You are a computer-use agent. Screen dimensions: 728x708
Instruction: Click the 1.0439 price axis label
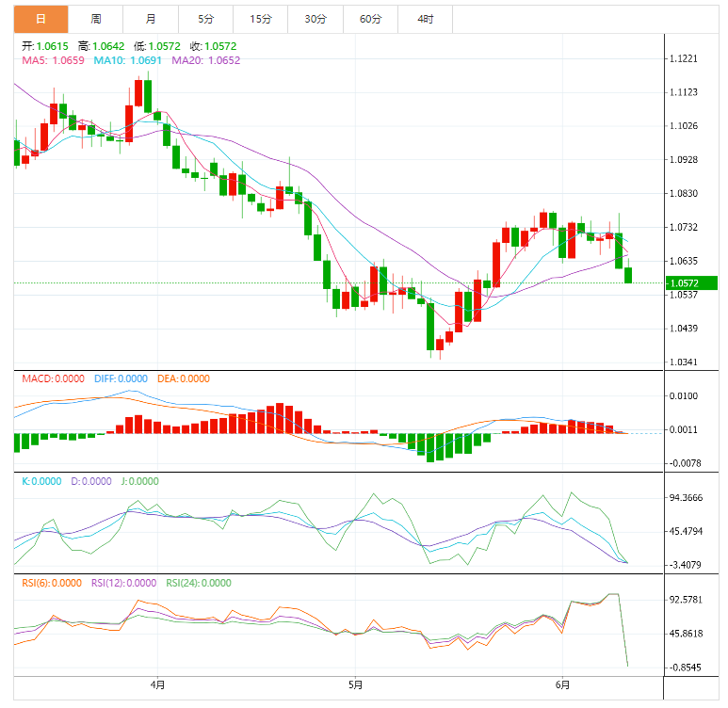684,329
